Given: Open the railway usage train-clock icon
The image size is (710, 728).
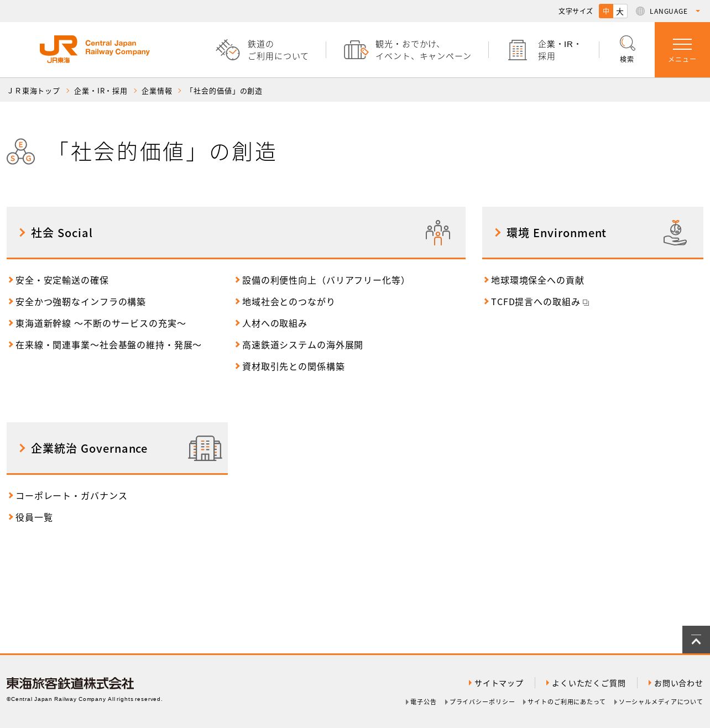Looking at the screenshot, I should [227, 50].
